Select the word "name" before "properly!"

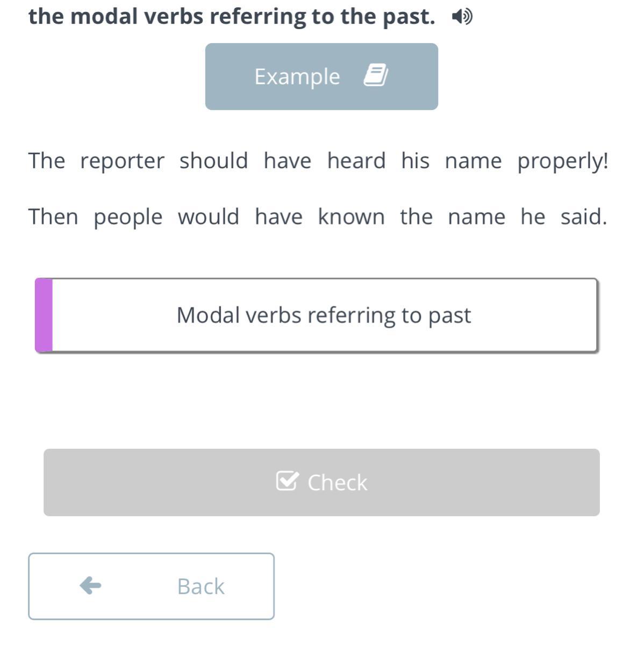tap(473, 161)
